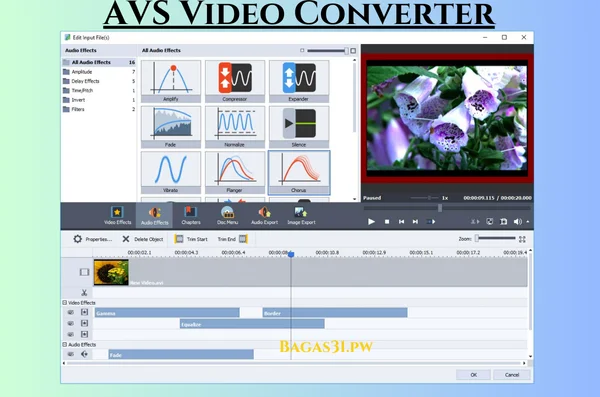Image resolution: width=600 pixels, height=397 pixels.
Task: Toggle eye visibility on the audio Fade row
Action: [70, 355]
